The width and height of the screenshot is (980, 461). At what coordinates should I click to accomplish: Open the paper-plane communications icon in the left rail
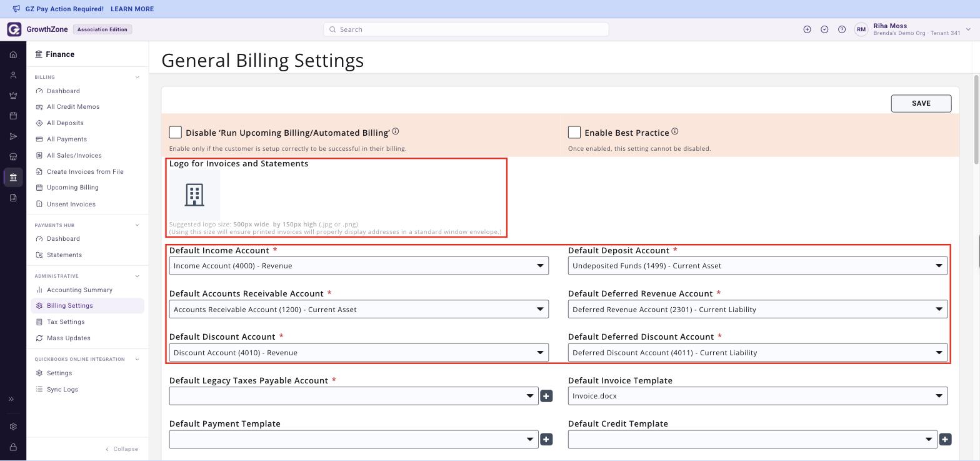coord(13,136)
